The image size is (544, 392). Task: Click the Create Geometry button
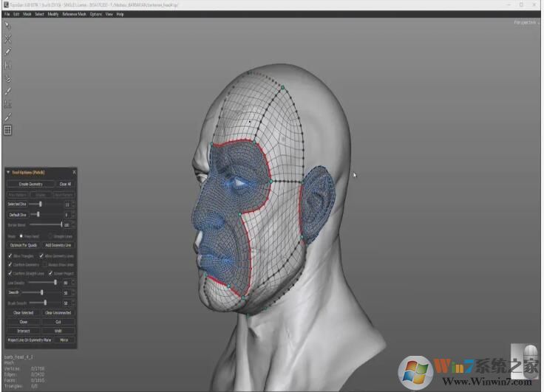click(x=30, y=184)
